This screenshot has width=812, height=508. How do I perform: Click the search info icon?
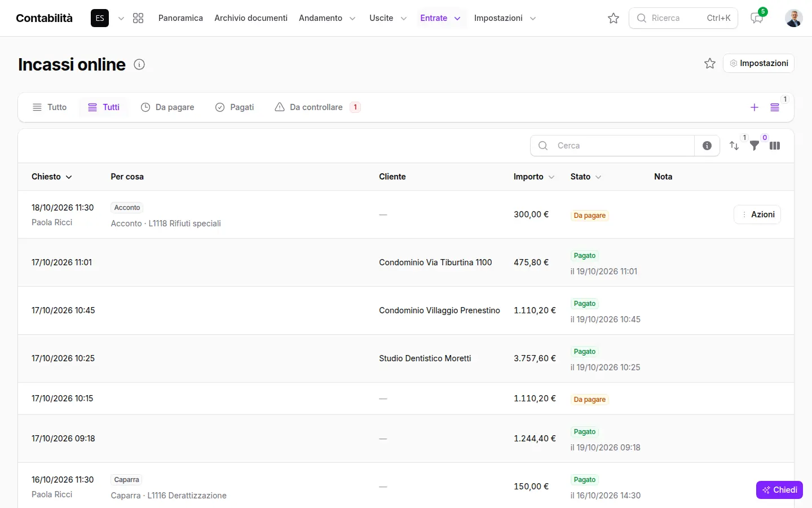pyautogui.click(x=707, y=146)
